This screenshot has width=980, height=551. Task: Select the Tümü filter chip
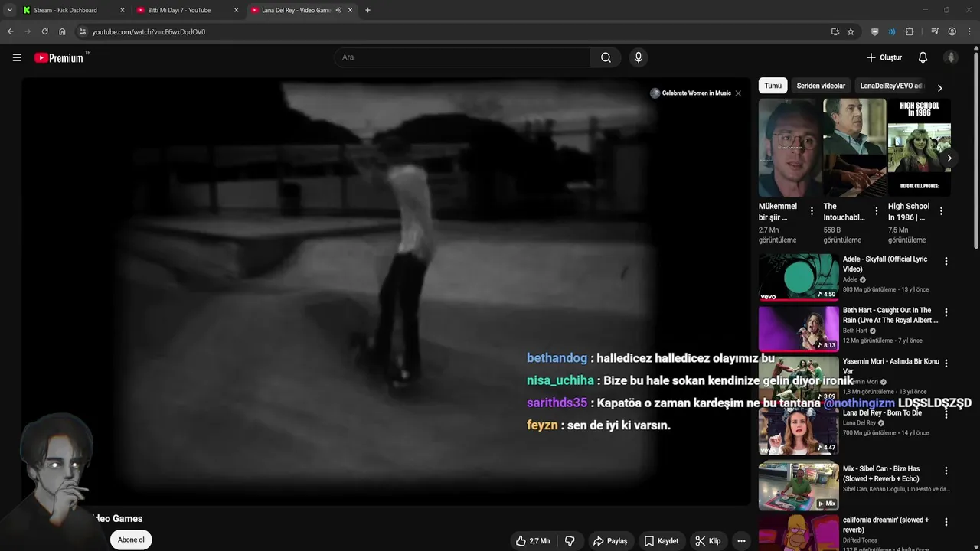click(x=773, y=86)
